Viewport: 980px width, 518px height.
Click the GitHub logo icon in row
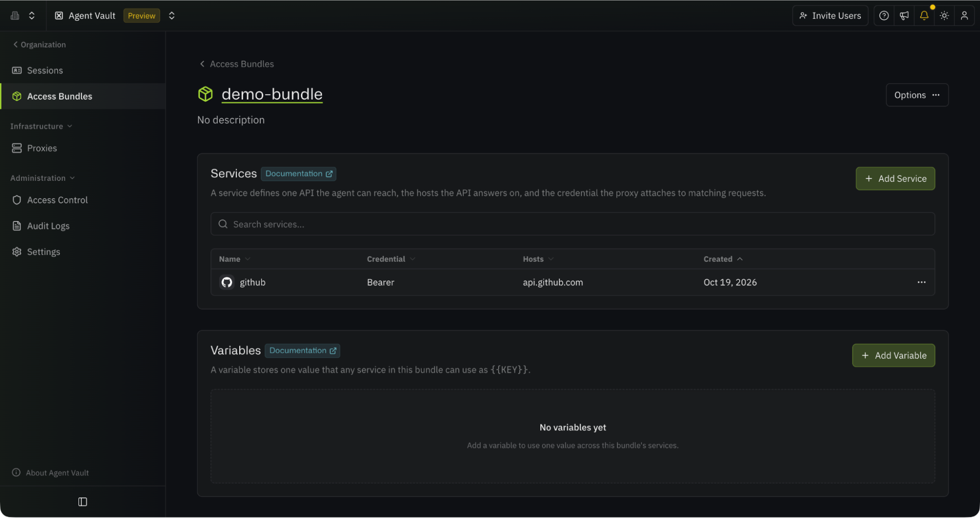[226, 283]
